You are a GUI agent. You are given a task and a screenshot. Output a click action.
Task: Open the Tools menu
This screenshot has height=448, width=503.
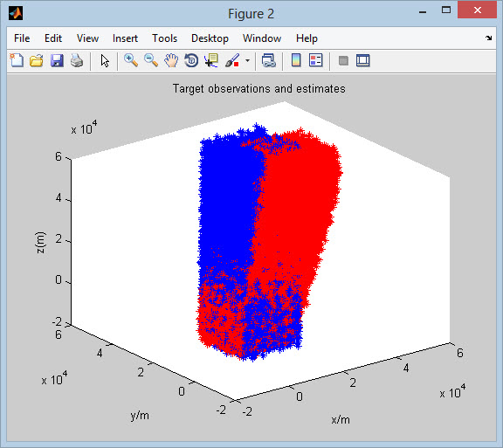(x=164, y=38)
